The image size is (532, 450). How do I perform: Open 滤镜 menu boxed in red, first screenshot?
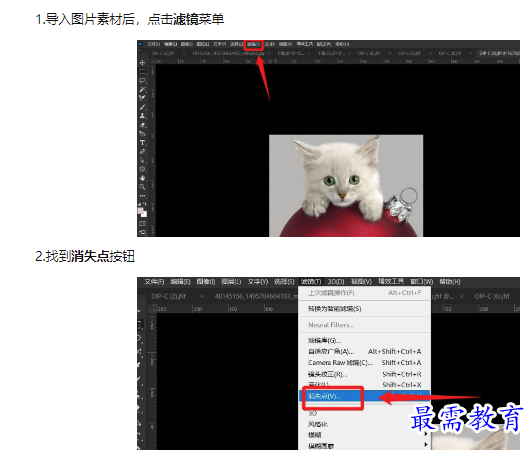pos(253,44)
